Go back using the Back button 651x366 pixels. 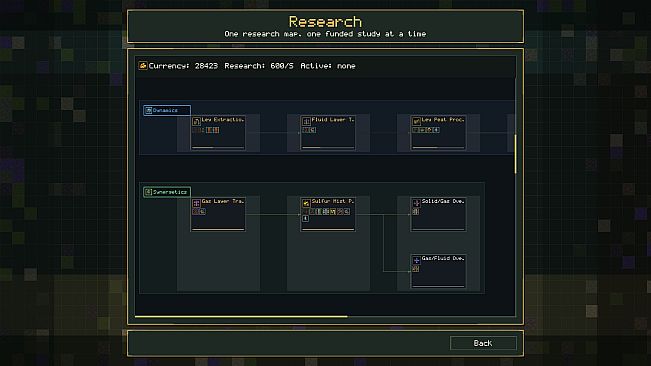click(x=483, y=343)
